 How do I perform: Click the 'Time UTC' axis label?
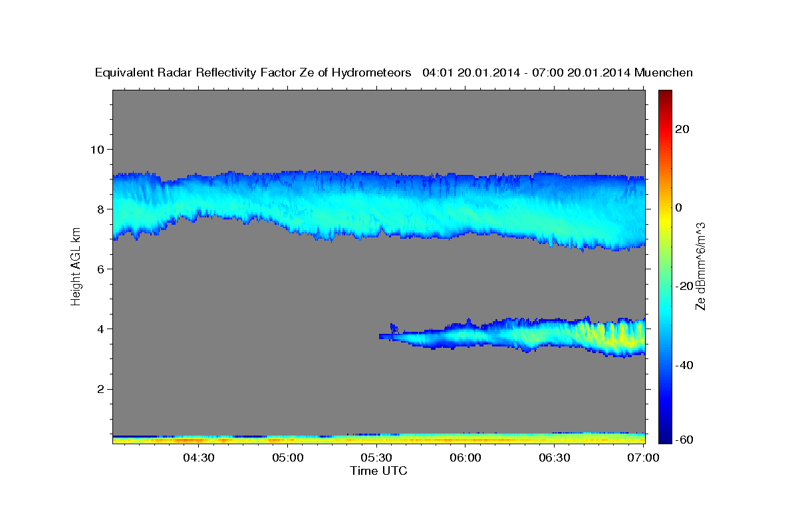pyautogui.click(x=378, y=471)
